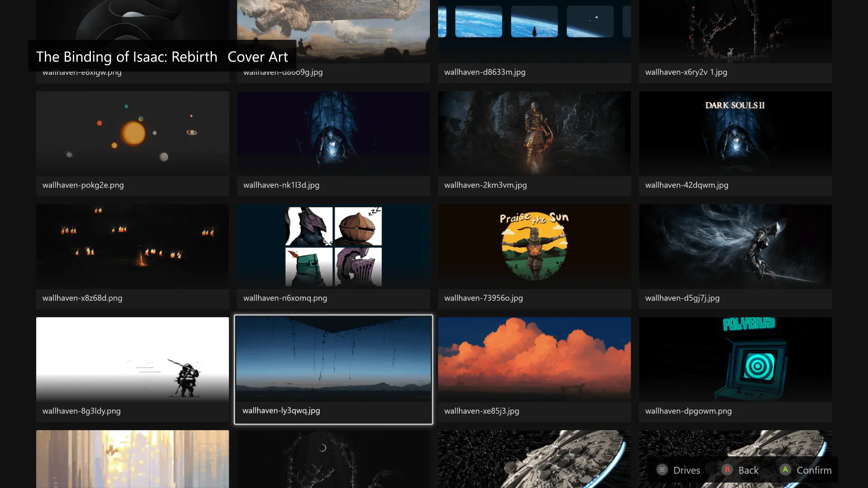Select wallhaven-nk1l3d.jpg knight thumbnail
868x488 pixels.
(333, 134)
